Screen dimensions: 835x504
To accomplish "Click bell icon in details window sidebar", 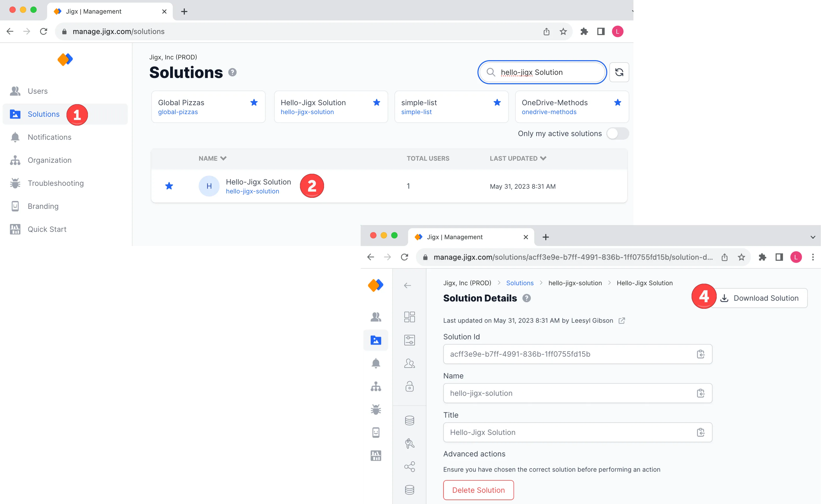I will pyautogui.click(x=376, y=363).
